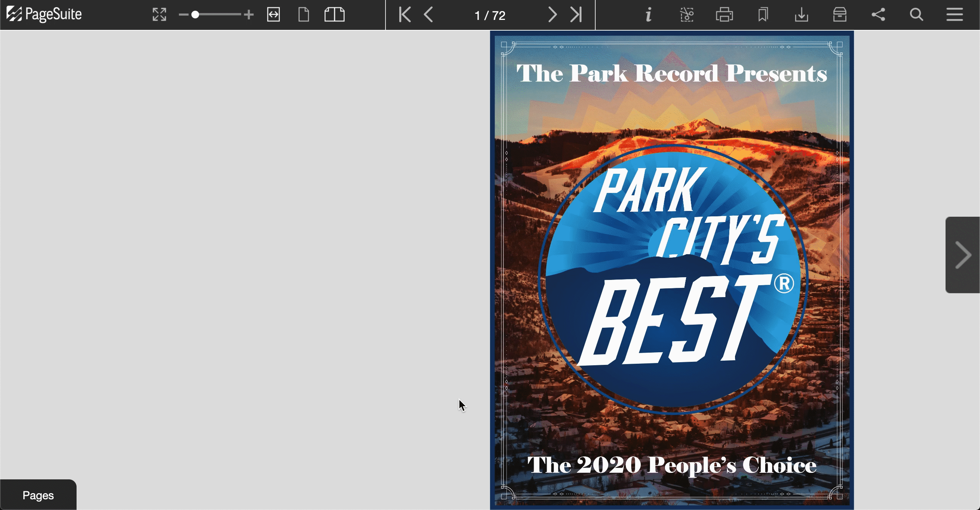Share this publication

pos(878,15)
